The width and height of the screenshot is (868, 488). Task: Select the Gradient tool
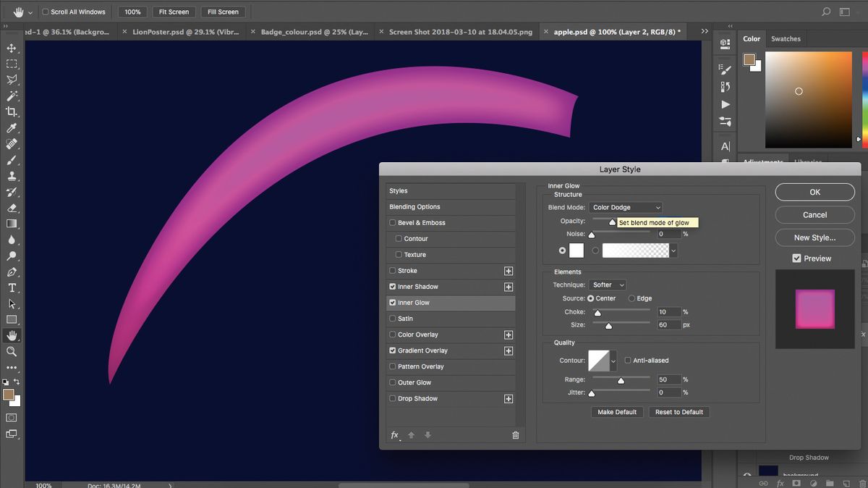coord(10,224)
